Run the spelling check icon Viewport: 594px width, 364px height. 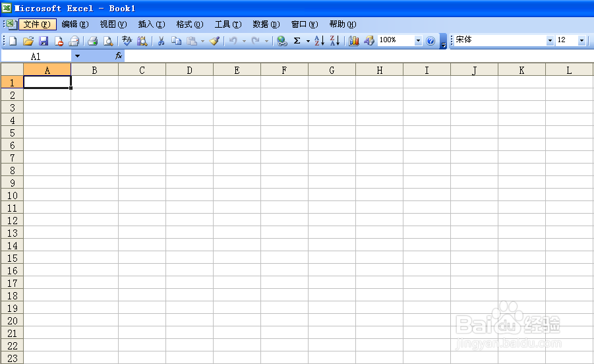(x=127, y=41)
